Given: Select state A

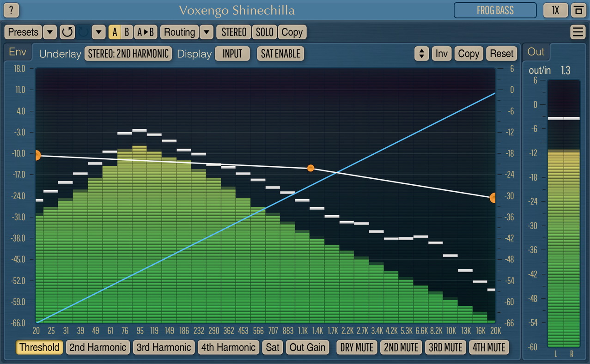Looking at the screenshot, I should [x=115, y=32].
